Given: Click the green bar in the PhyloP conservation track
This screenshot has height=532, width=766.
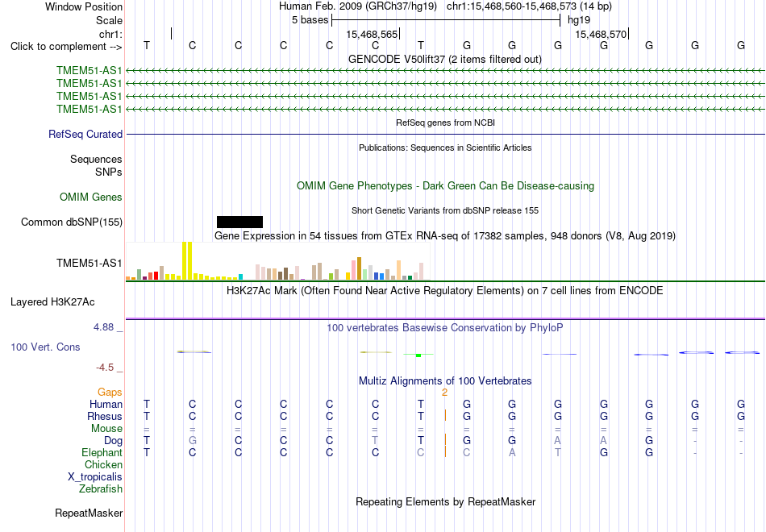Looking at the screenshot, I should click(418, 355).
